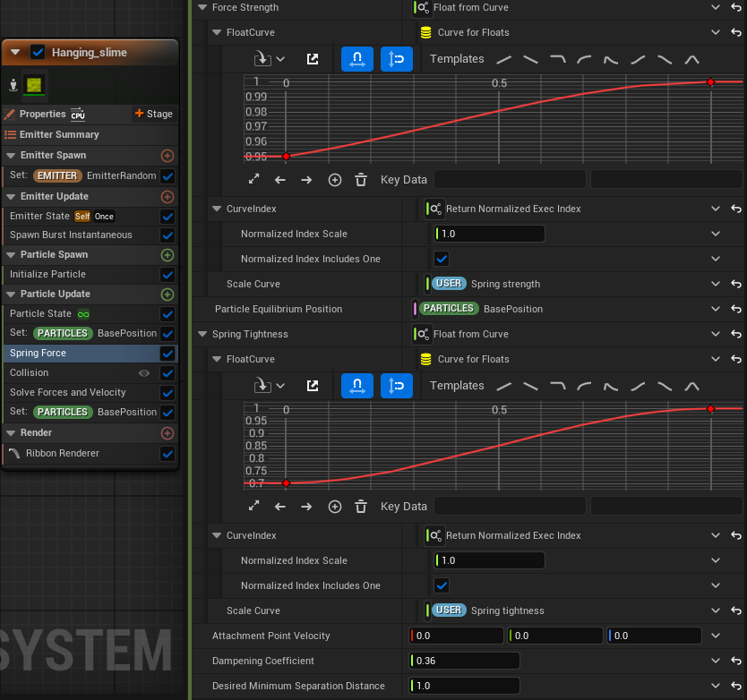Disable the Spring Force module checkbox
This screenshot has width=747, height=700.
coord(167,354)
